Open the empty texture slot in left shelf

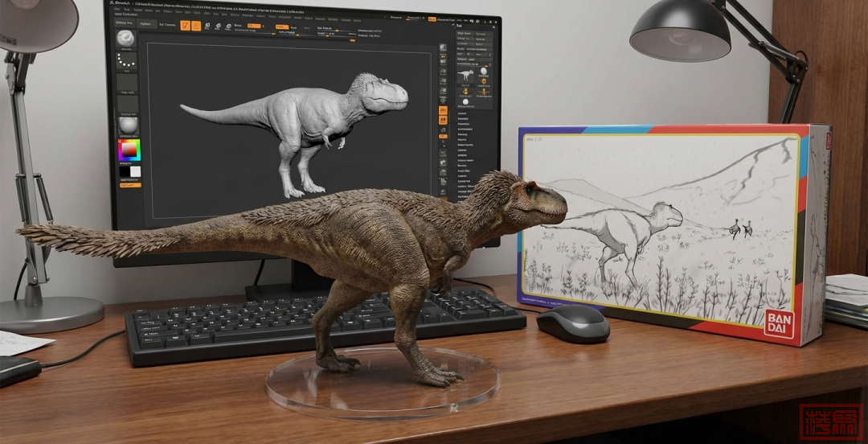127,103
